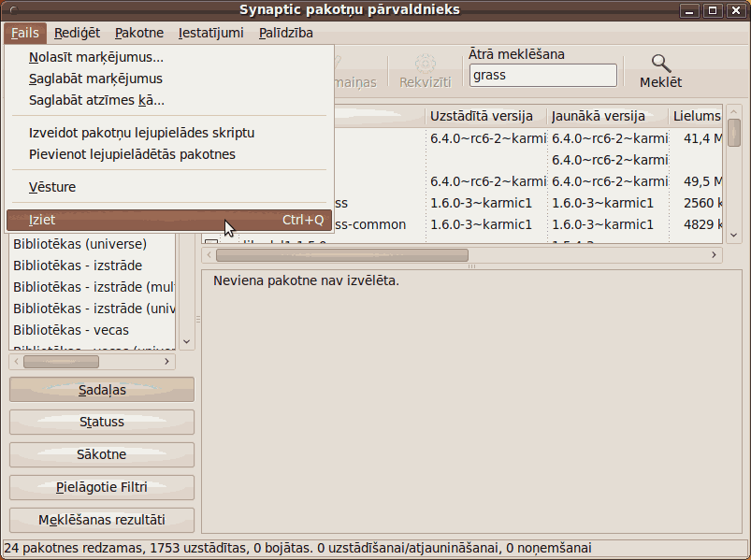Click the Meklēt magnifier search icon
The width and height of the screenshot is (751, 560).
tap(661, 64)
